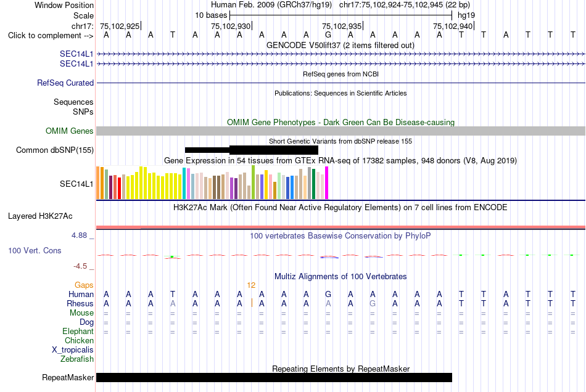The image size is (586, 392).
Task: Click the '75,102,925' ruler position
Action: tap(120, 26)
